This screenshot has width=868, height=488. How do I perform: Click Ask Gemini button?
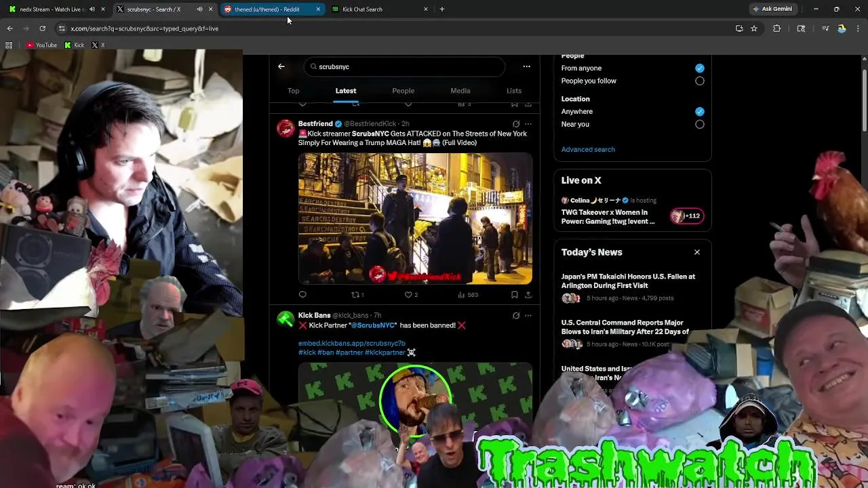pyautogui.click(x=772, y=9)
